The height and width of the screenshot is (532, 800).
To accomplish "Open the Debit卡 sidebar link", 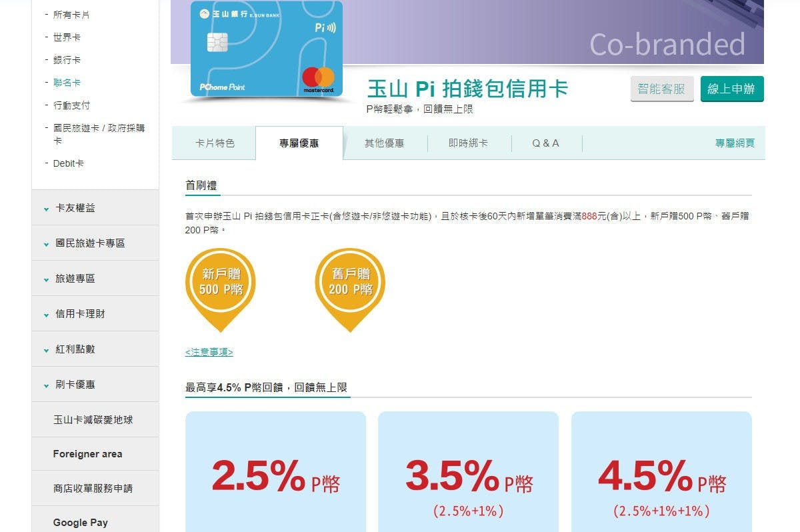I will point(69,163).
